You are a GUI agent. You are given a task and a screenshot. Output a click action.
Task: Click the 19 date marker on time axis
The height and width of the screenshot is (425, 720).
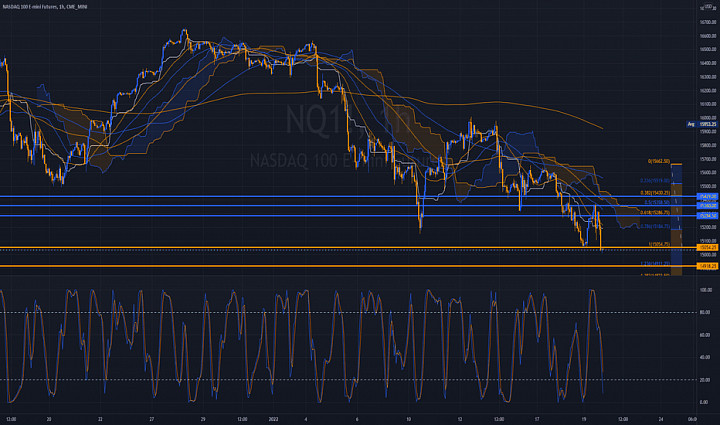tap(584, 419)
